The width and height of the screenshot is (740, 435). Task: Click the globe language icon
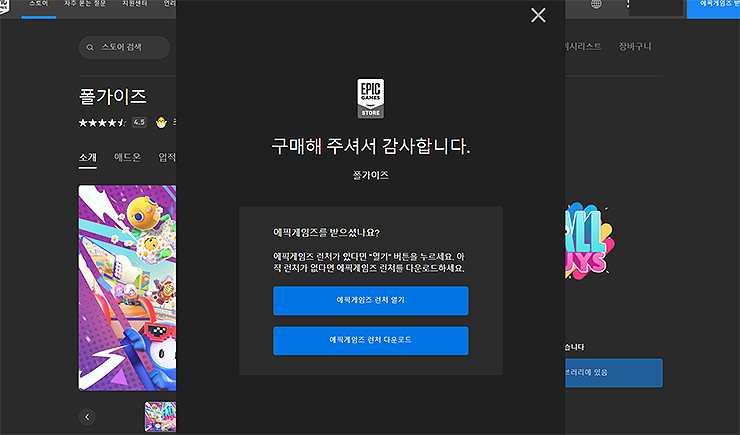[x=597, y=4]
